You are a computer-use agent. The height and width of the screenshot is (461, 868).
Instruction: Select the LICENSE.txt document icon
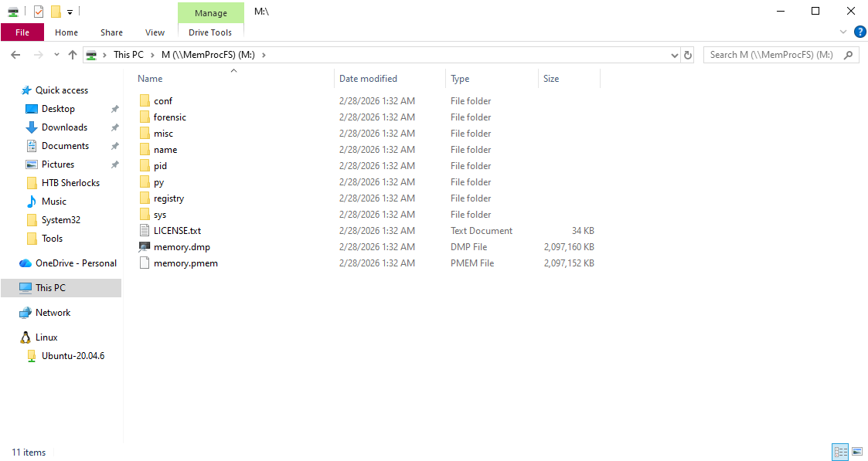pyautogui.click(x=145, y=231)
